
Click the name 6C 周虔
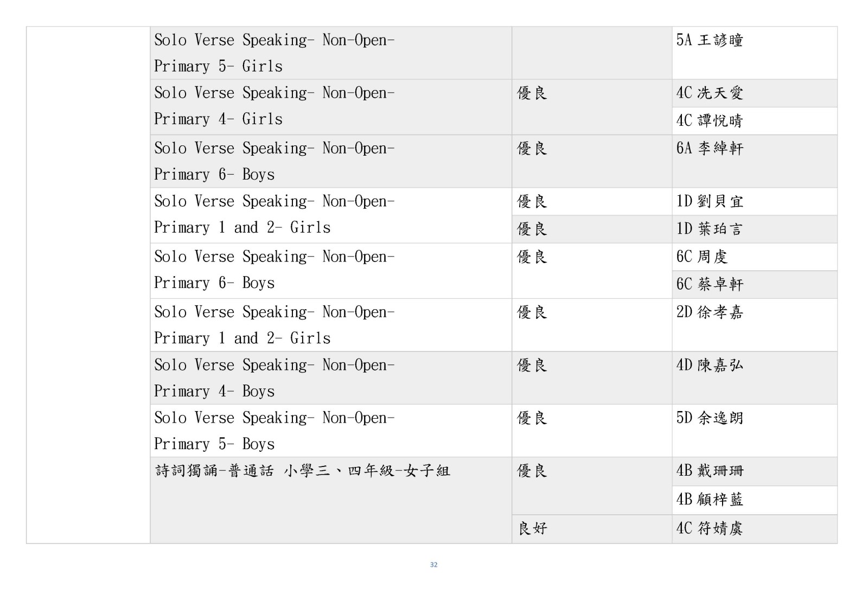click(x=701, y=257)
